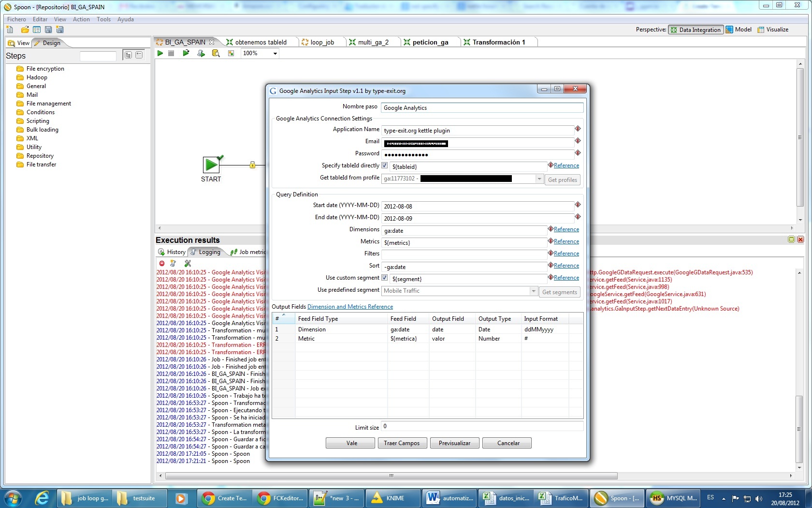Expand the 'Use predefined segment' dropdown
Image resolution: width=812 pixels, height=508 pixels.
coord(534,291)
